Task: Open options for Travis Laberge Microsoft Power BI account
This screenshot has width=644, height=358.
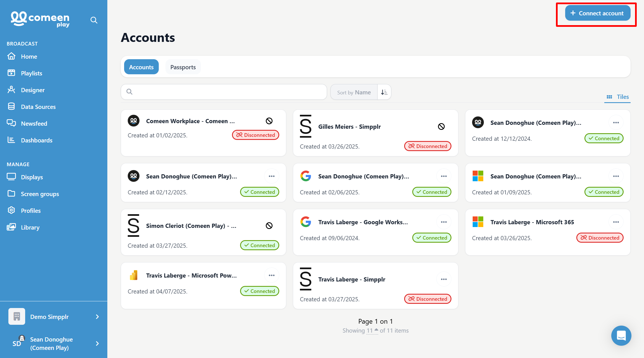Action: (272, 275)
